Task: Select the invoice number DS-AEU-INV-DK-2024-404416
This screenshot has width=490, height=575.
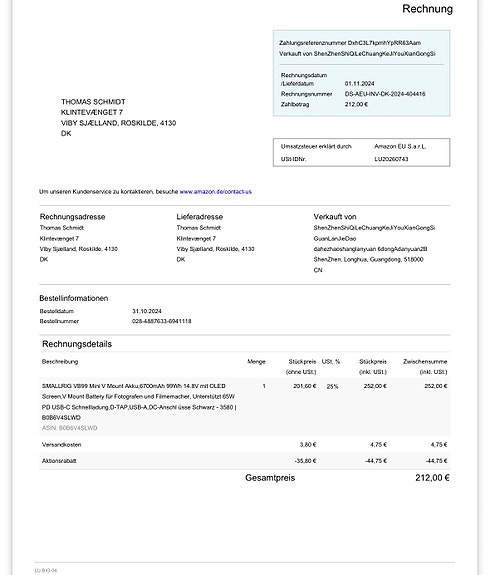Action: click(385, 94)
